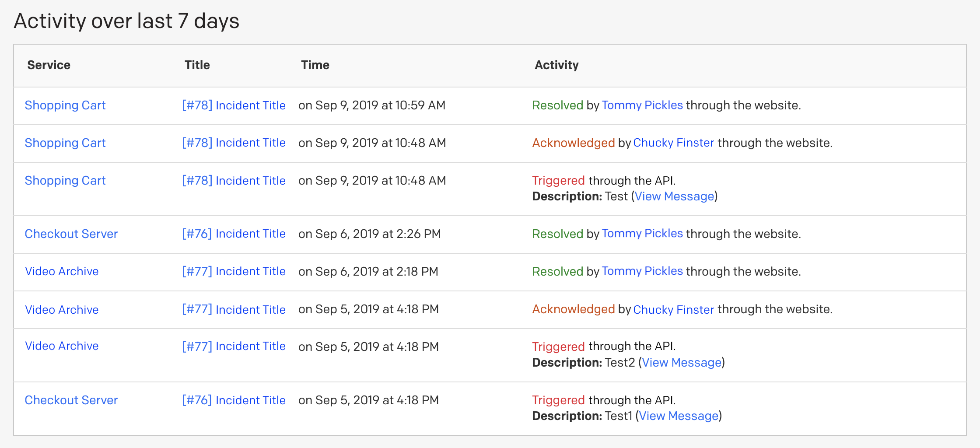The image size is (980, 448).
Task: Open Chucky Finster in Sep 9 10:48 AM row
Action: (674, 143)
